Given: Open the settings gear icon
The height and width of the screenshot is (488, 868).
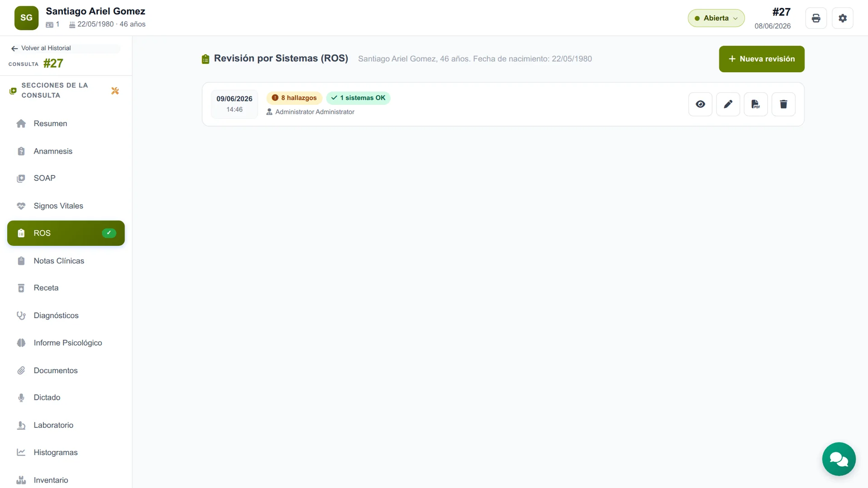Looking at the screenshot, I should tap(842, 18).
